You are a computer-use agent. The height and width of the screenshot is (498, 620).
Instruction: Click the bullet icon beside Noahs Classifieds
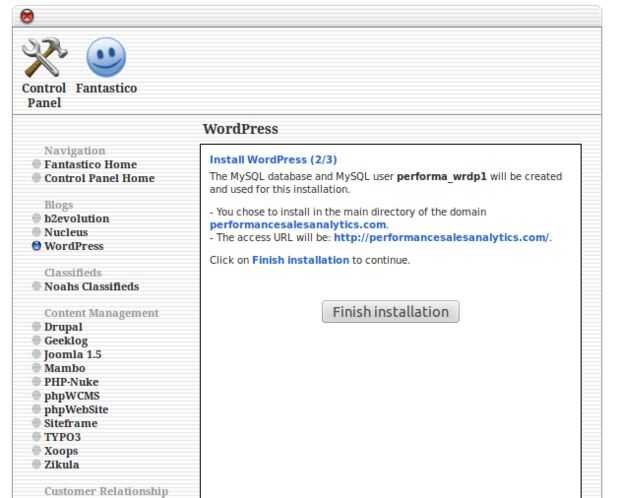coord(36,286)
